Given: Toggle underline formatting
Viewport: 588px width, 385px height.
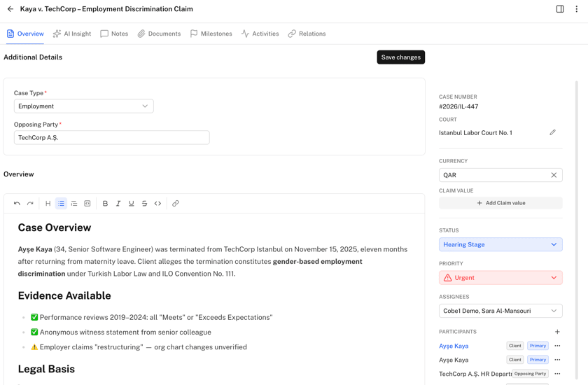Looking at the screenshot, I should click(132, 204).
